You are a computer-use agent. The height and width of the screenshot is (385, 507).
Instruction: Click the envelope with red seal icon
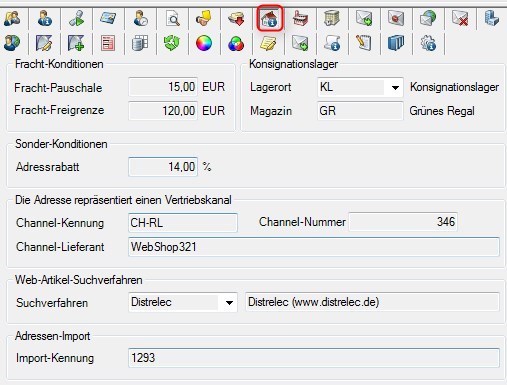[x=396, y=18]
